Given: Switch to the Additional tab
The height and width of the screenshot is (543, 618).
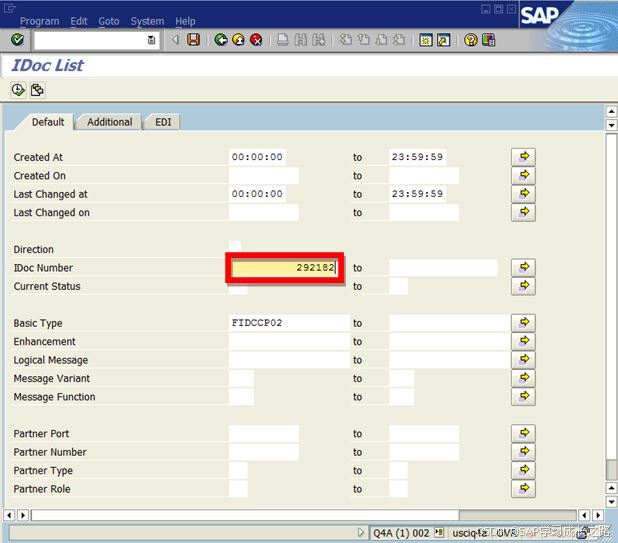Looking at the screenshot, I should click(110, 122).
